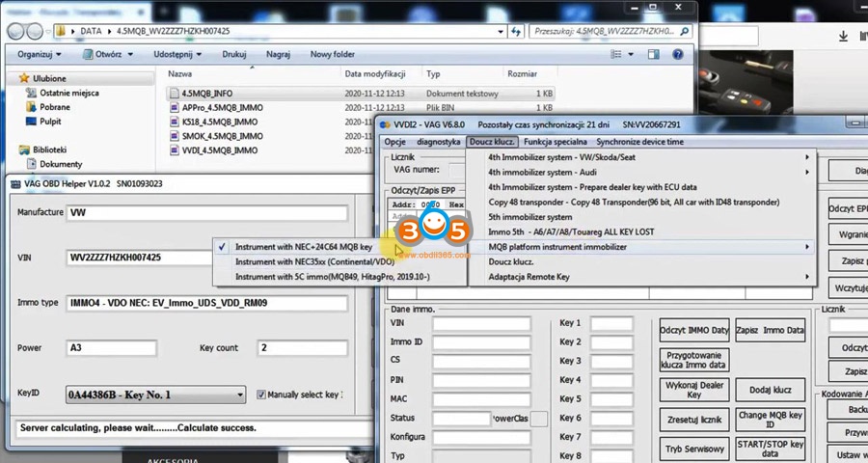
Task: Click the 4.5MQB_INFO text file icon
Action: coord(175,94)
